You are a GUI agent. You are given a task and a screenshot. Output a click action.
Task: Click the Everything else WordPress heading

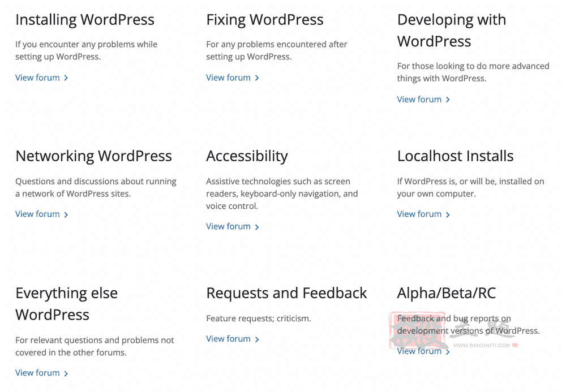tap(66, 304)
